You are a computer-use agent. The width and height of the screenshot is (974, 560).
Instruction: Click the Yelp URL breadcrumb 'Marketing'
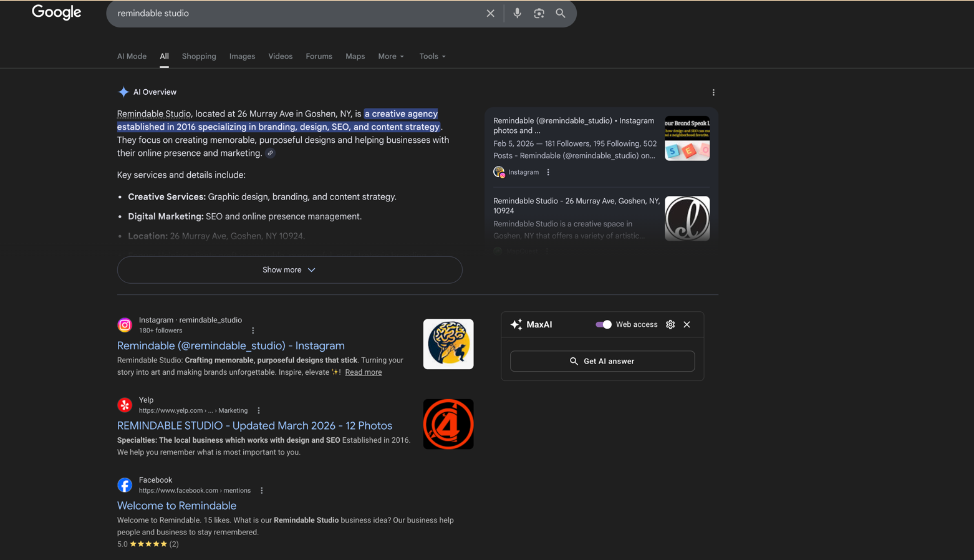(x=233, y=410)
